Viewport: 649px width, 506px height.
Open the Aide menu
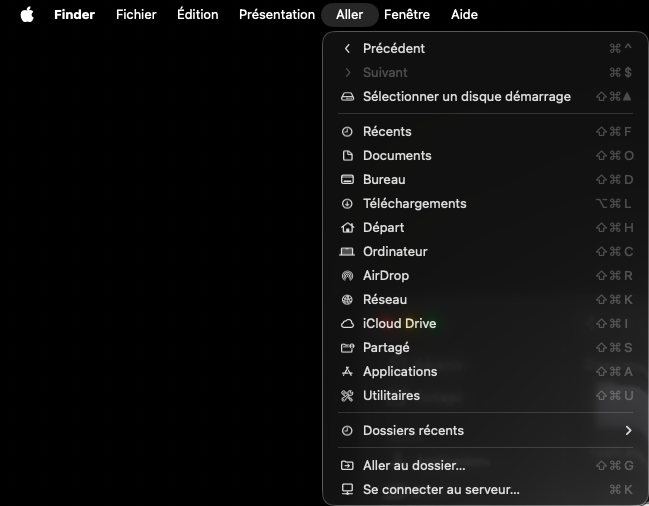464,14
